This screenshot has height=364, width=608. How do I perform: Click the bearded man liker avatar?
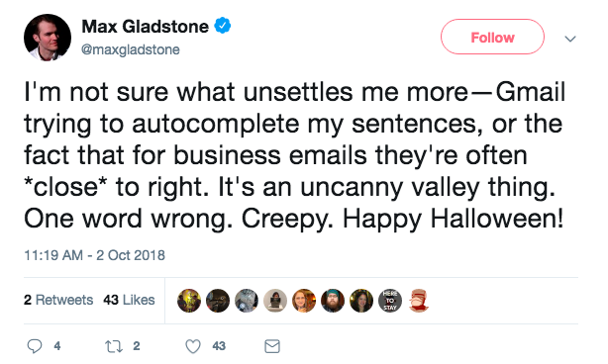333,301
